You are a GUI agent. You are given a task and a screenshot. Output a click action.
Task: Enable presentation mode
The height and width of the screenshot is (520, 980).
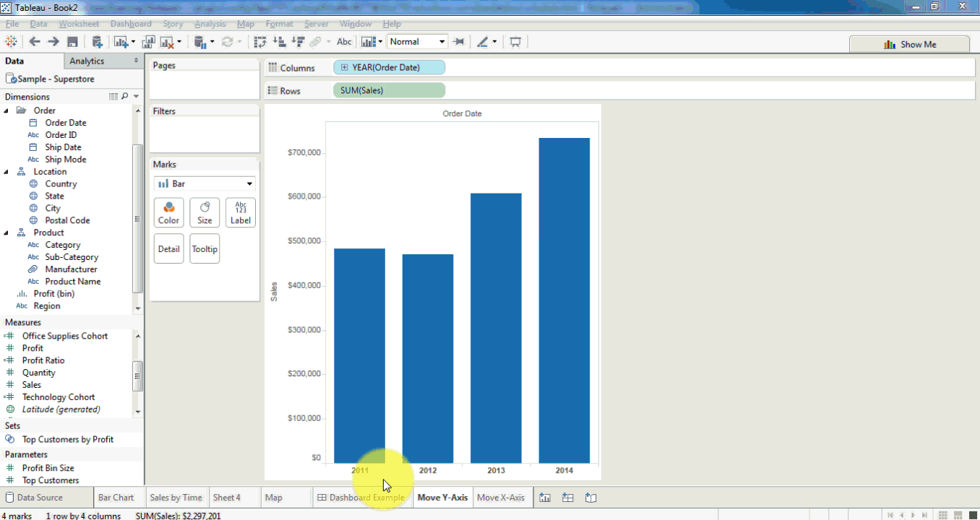click(x=515, y=41)
